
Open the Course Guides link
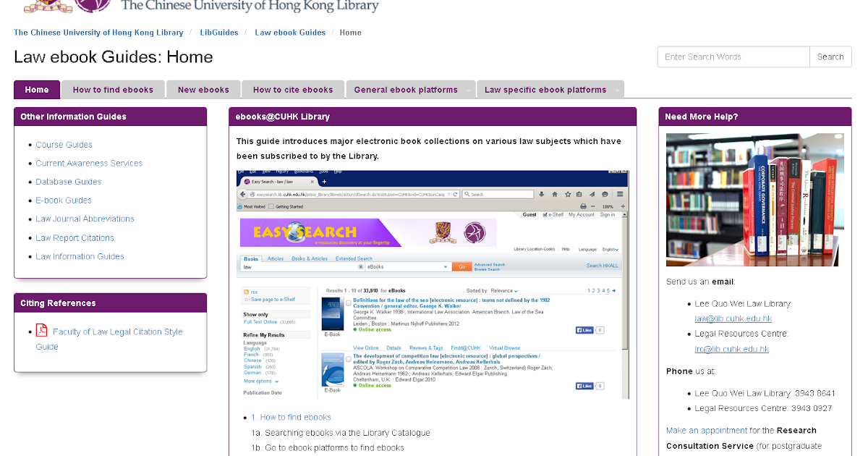tap(64, 145)
